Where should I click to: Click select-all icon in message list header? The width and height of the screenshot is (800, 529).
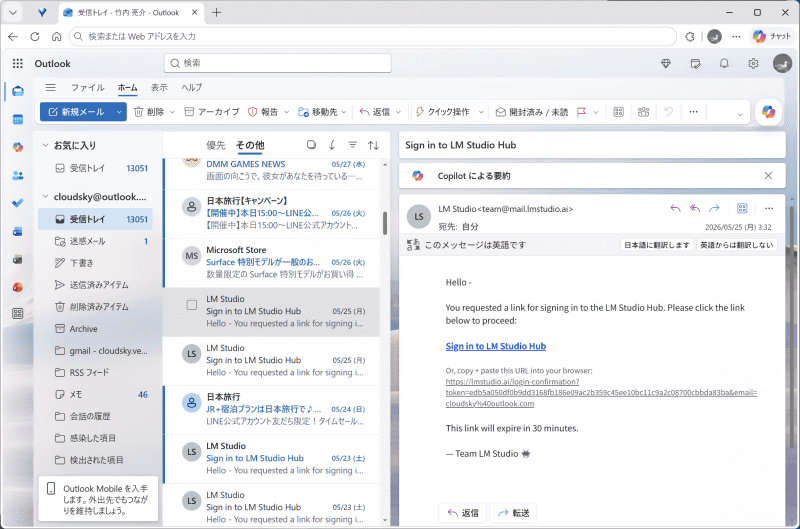311,145
